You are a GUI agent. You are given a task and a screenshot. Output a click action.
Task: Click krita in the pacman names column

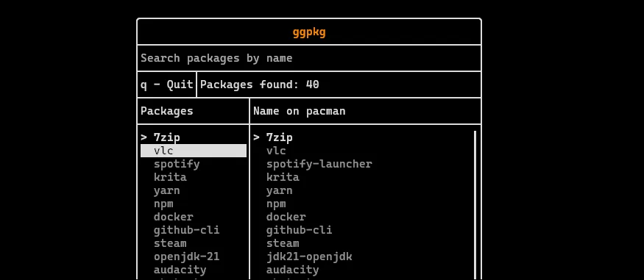pos(283,177)
